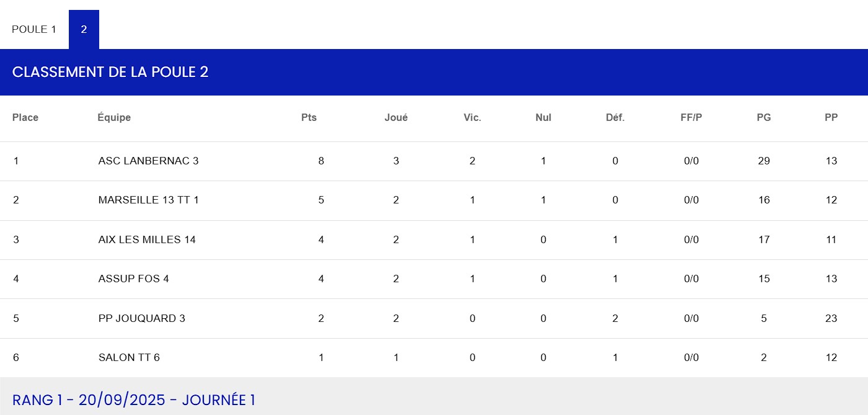The height and width of the screenshot is (415, 868).
Task: Click the Équipe column header
Action: pyautogui.click(x=114, y=117)
